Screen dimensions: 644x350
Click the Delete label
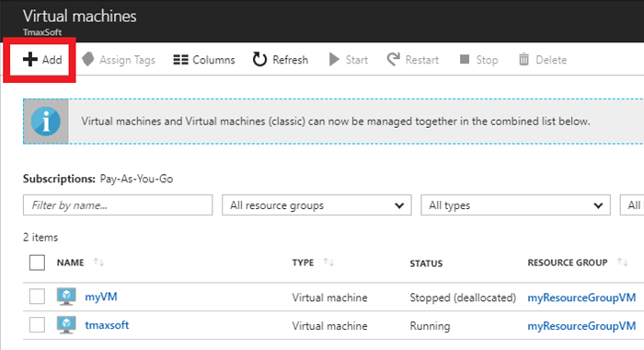pos(551,60)
